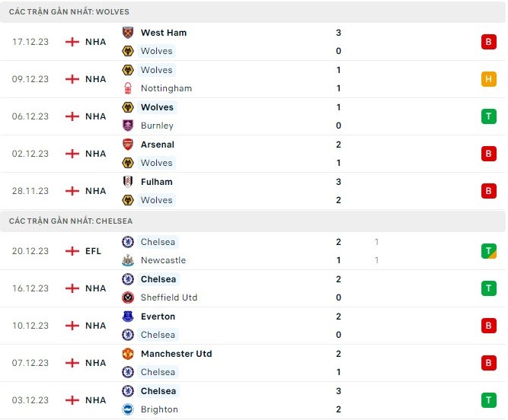The height and width of the screenshot is (420, 508).
Task: Click the green T badge for Burnley match
Action: pyautogui.click(x=489, y=116)
